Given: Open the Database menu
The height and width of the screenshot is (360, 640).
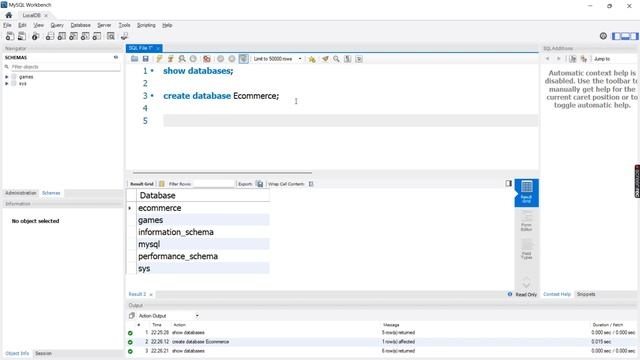Looking at the screenshot, I should (80, 25).
